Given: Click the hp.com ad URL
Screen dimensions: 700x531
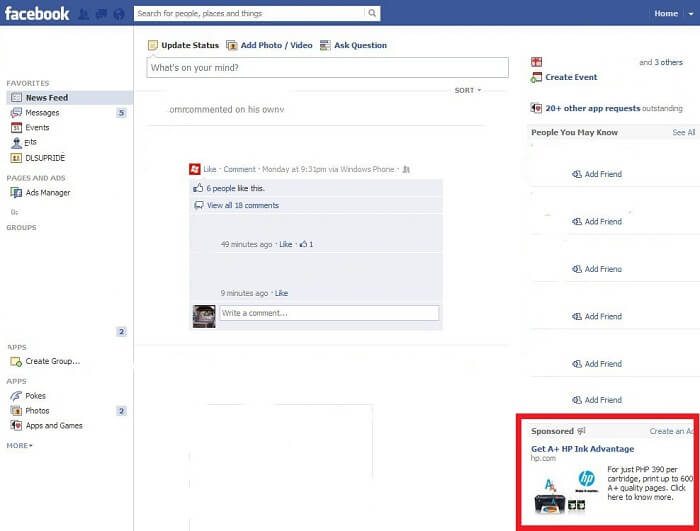Looking at the screenshot, I should [543, 458].
